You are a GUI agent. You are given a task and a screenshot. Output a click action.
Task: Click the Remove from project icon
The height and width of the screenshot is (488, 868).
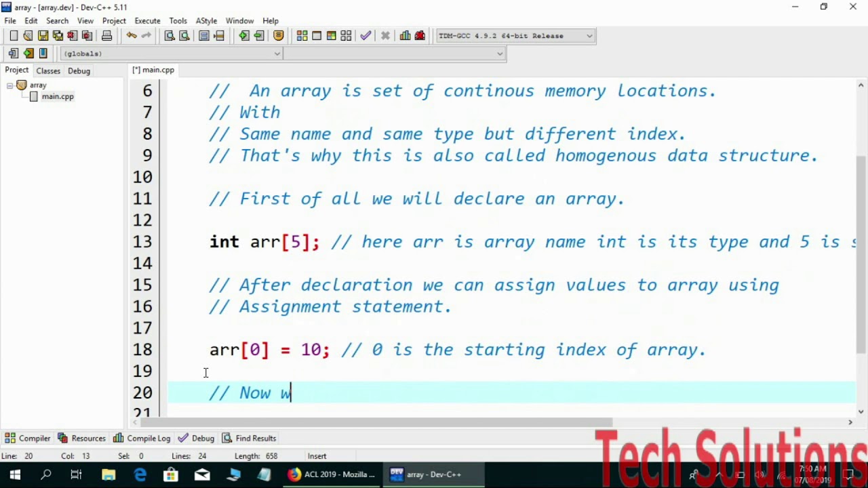258,36
